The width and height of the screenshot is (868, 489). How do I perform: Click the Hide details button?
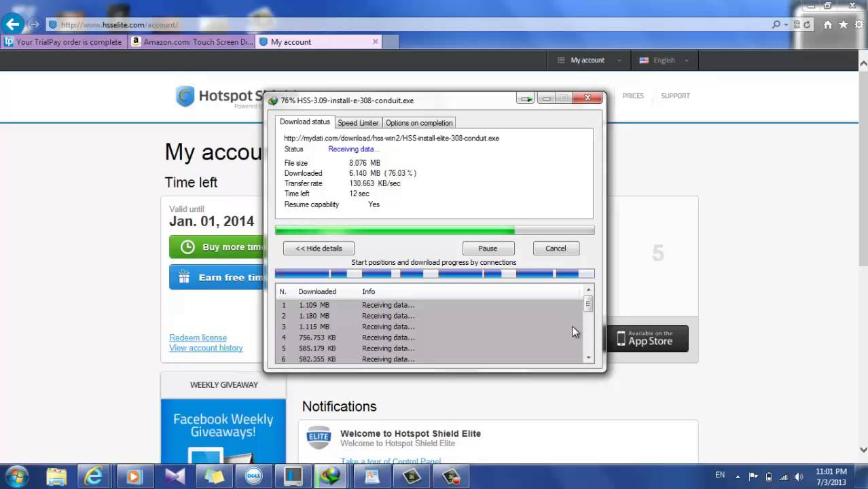(x=319, y=249)
